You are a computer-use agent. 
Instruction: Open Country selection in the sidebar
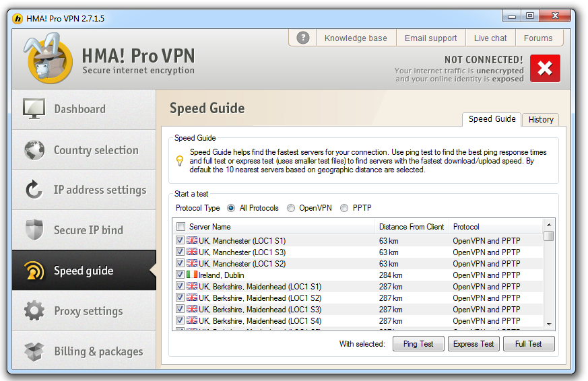point(84,150)
